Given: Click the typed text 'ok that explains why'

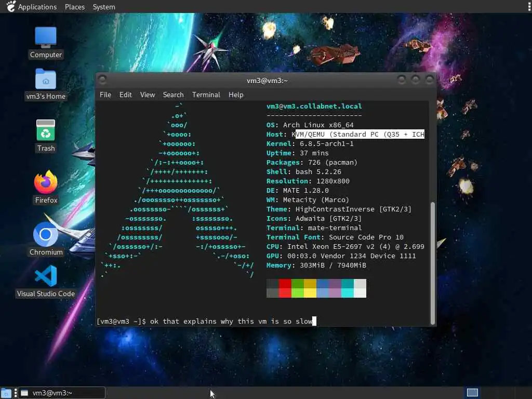Looking at the screenshot, I should 191,321.
